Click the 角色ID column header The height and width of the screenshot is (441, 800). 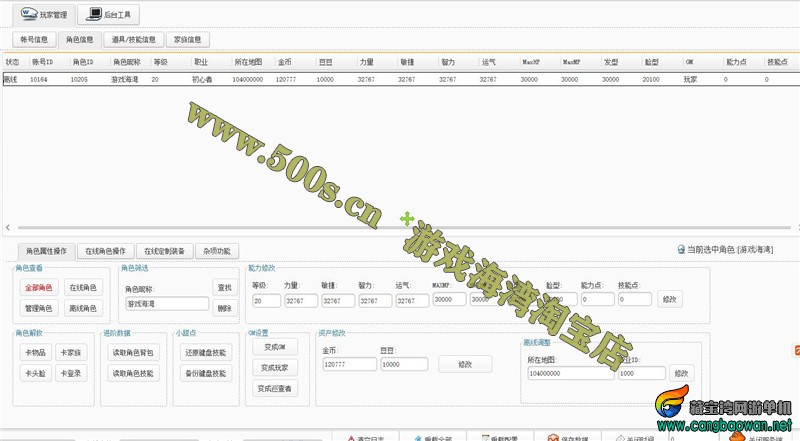[x=83, y=62]
